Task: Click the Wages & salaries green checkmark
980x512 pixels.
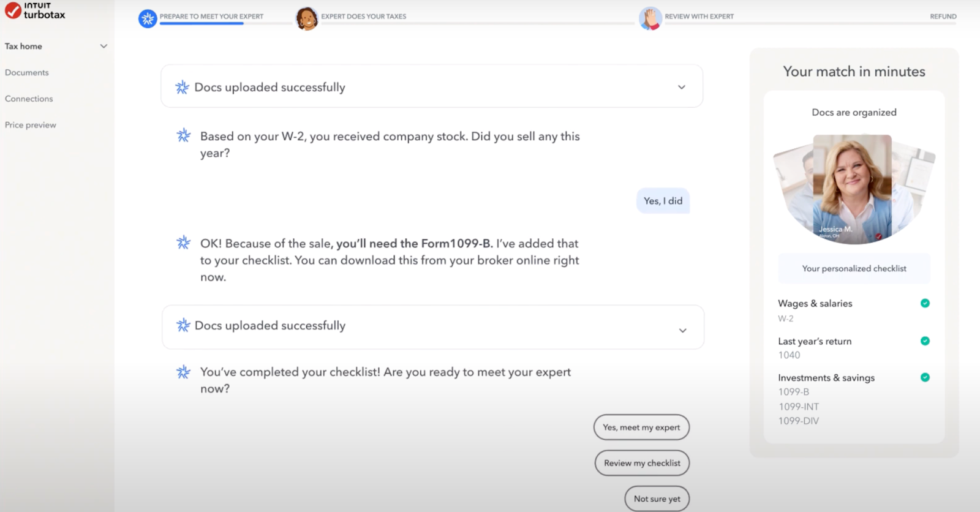Action: 925,303
